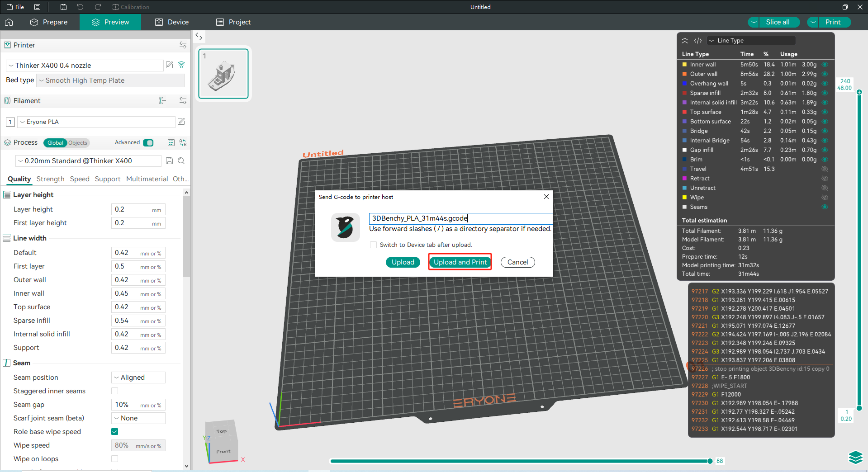
Task: Click vertical layer slider bottom handle
Action: tap(859, 408)
